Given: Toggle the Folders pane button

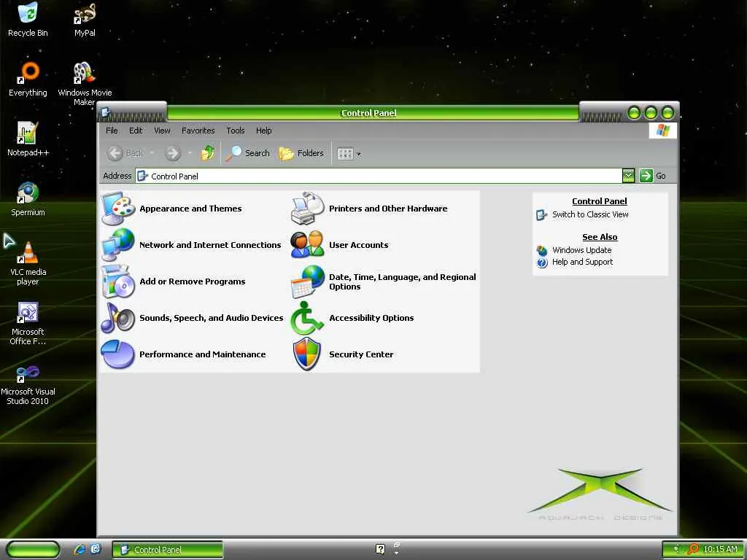Looking at the screenshot, I should [301, 153].
